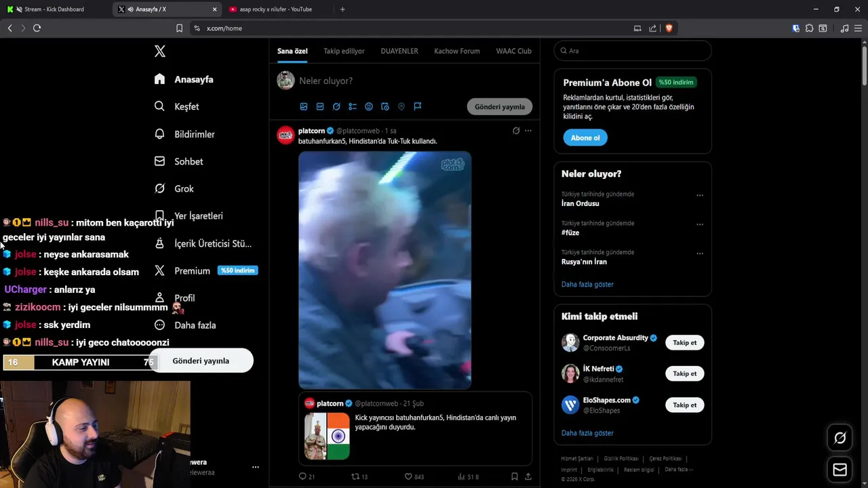Switch to Takip ediliyor tab
This screenshot has height=488, width=868.
pos(344,51)
